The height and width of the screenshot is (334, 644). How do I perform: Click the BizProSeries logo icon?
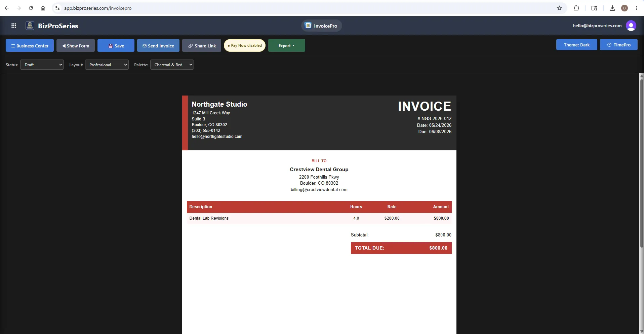tap(30, 26)
